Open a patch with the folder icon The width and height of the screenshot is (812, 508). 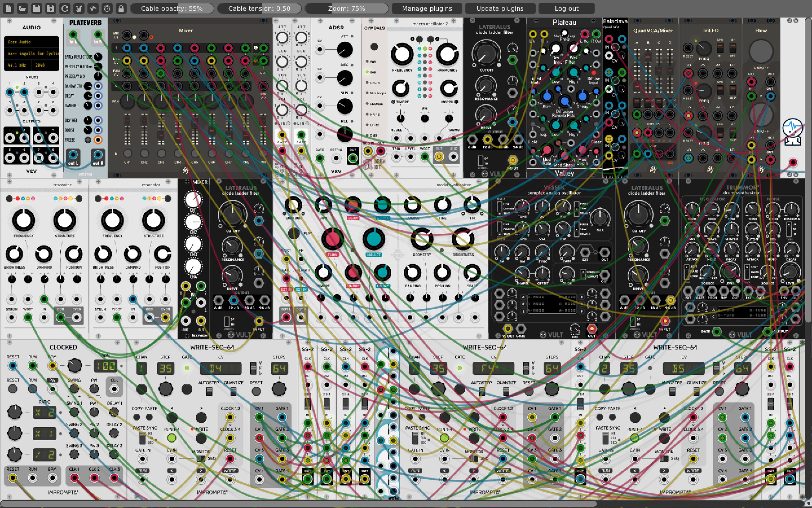23,8
